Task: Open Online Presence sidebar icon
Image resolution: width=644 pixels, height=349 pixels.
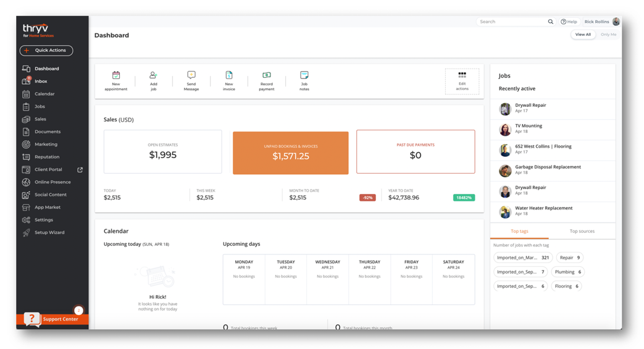Action: click(x=26, y=182)
